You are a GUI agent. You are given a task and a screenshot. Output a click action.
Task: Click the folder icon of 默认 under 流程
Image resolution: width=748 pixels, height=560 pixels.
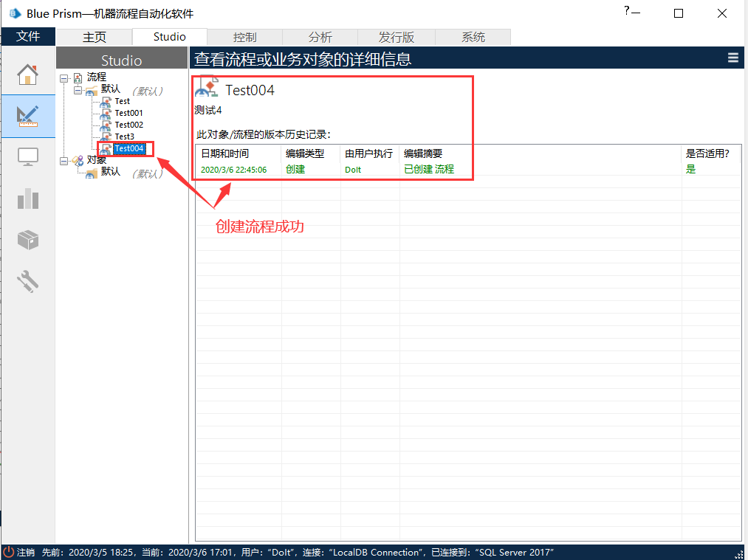(x=91, y=91)
